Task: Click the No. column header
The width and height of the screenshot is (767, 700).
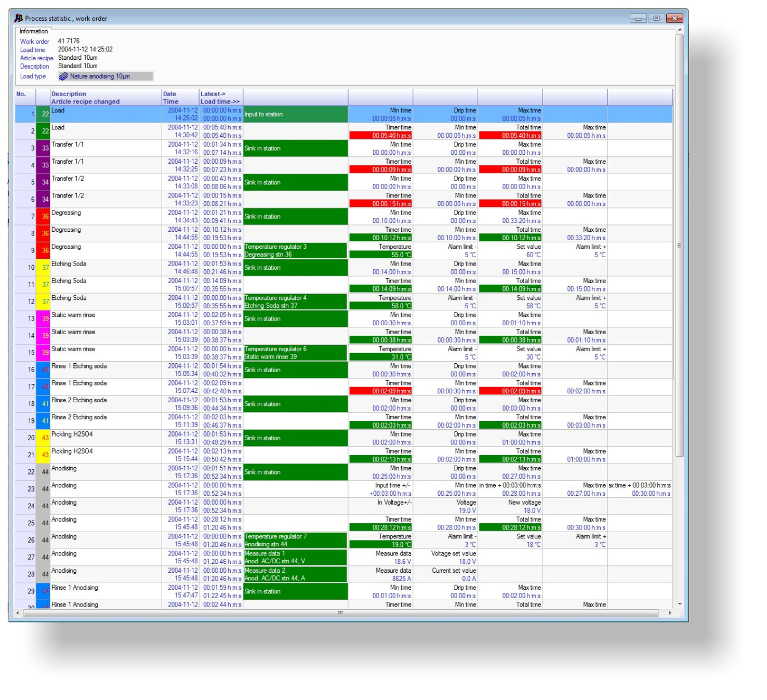Action: click(25, 98)
